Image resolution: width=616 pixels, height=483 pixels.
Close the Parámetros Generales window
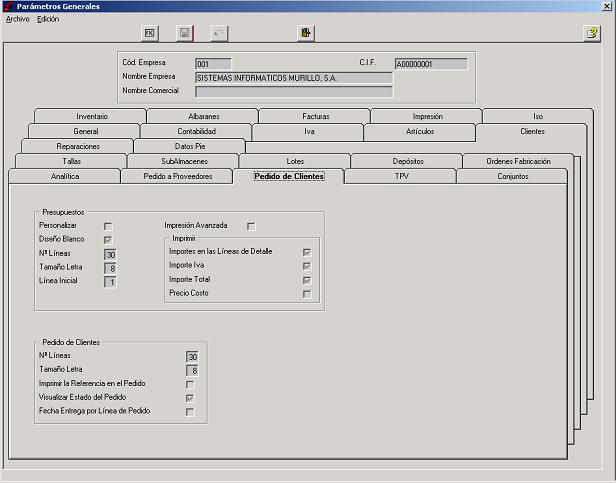click(x=607, y=6)
